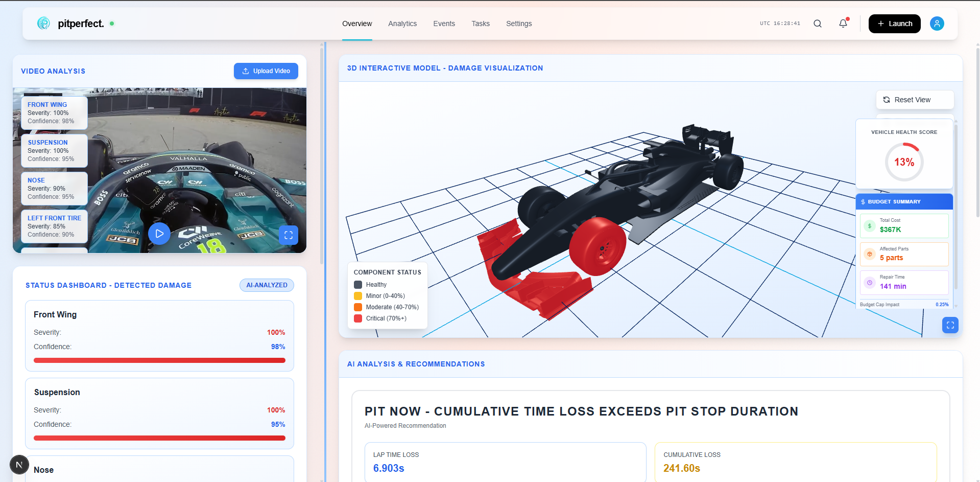Navigate to the Settings tab
Viewport: 980px width, 482px height.
tap(519, 24)
